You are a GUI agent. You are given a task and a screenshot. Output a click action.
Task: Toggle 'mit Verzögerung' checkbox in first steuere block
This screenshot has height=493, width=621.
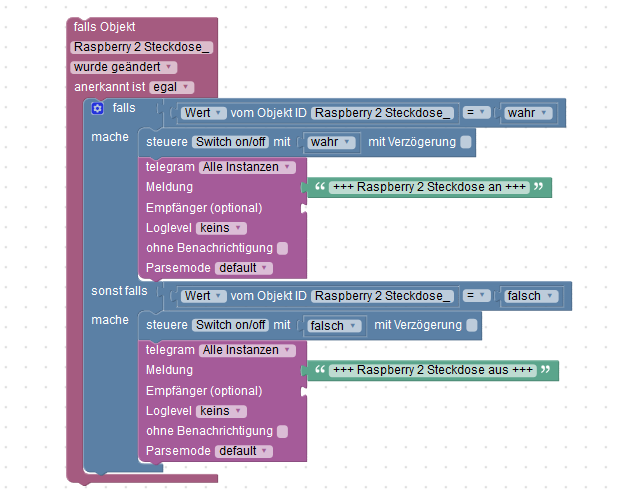pos(466,142)
